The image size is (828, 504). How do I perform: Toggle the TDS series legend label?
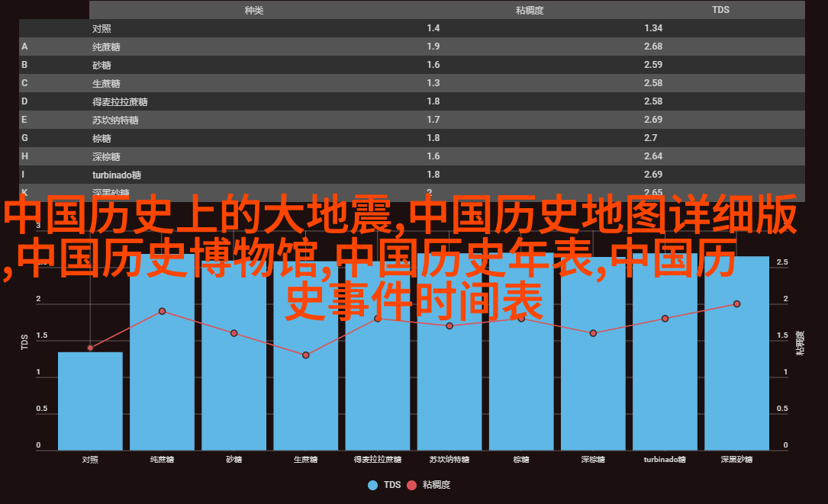pyautogui.click(x=392, y=485)
